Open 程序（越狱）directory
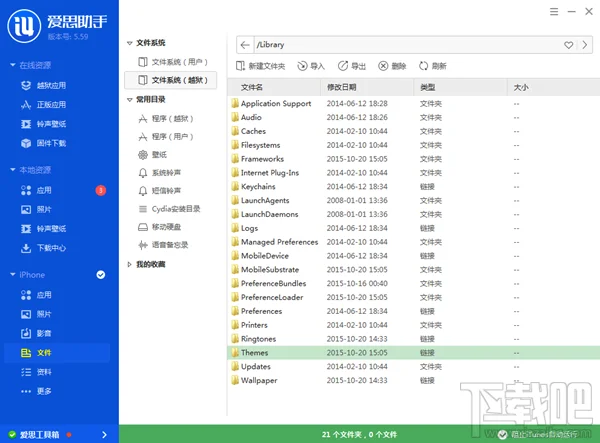600x443 pixels. [166, 119]
